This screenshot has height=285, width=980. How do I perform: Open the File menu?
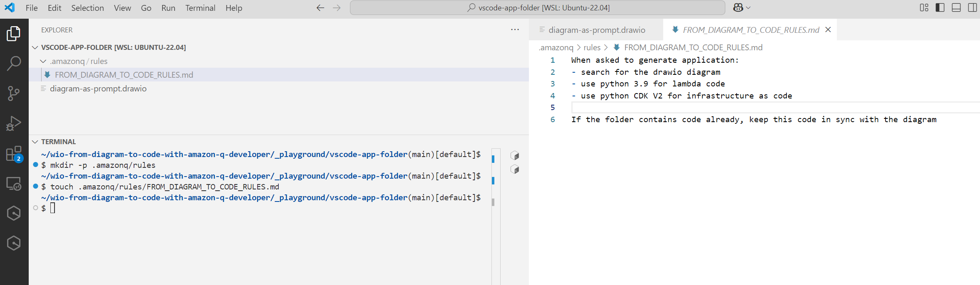(32, 8)
